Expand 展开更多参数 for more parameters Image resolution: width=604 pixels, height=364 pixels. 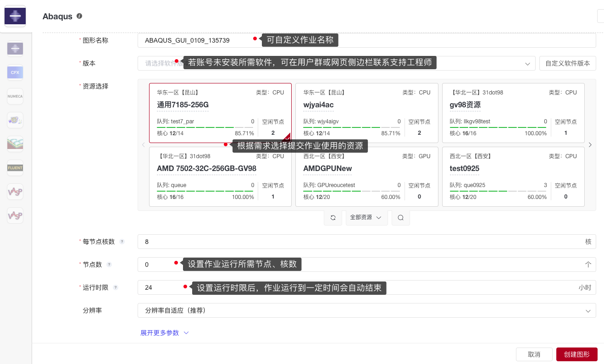164,333
